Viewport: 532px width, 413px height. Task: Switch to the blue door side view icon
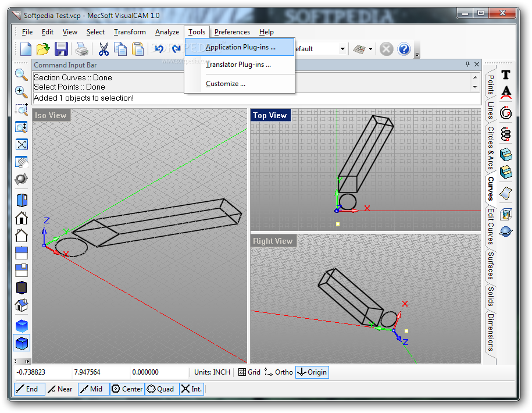point(22,200)
